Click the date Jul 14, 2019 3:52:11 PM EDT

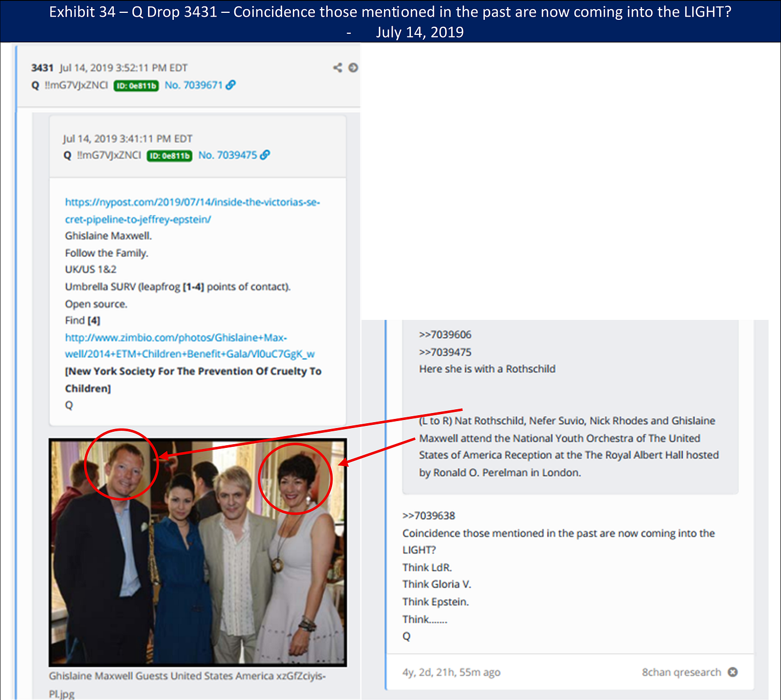pos(123,68)
